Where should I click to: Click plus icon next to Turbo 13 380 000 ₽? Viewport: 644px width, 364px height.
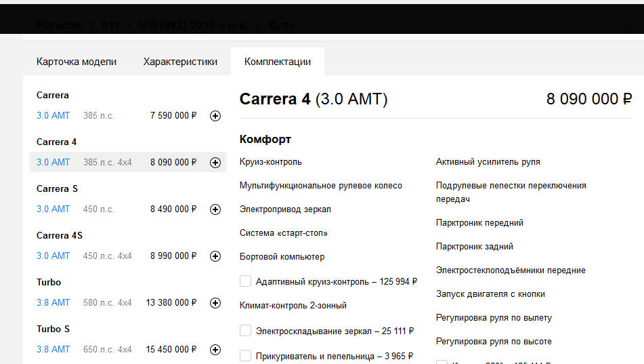(x=215, y=303)
